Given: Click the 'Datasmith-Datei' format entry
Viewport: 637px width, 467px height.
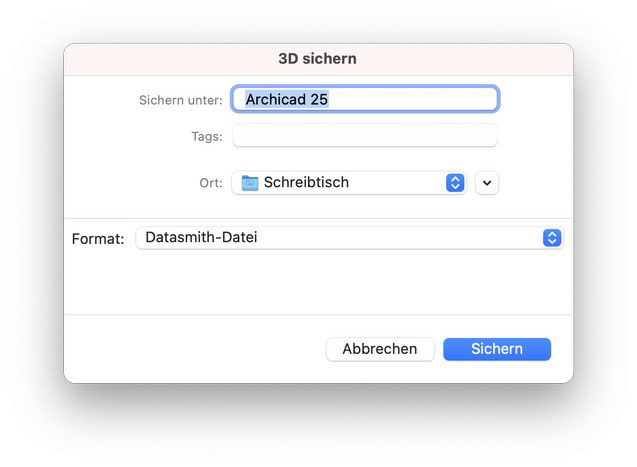Looking at the screenshot, I should [201, 238].
